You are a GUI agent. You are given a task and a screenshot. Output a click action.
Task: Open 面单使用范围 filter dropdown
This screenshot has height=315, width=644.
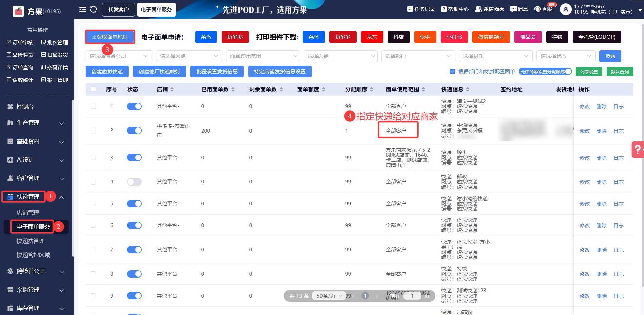(x=263, y=56)
